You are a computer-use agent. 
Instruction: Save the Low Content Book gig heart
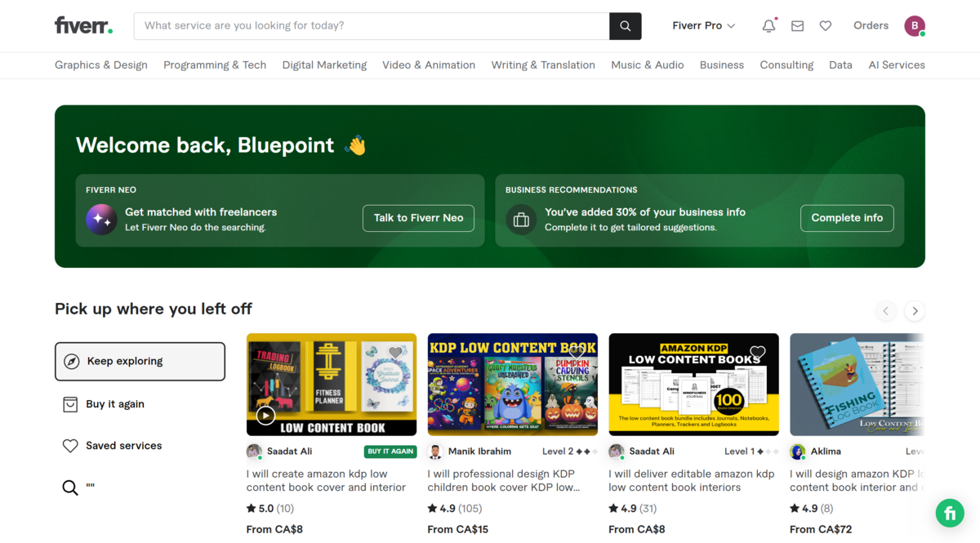tap(396, 353)
